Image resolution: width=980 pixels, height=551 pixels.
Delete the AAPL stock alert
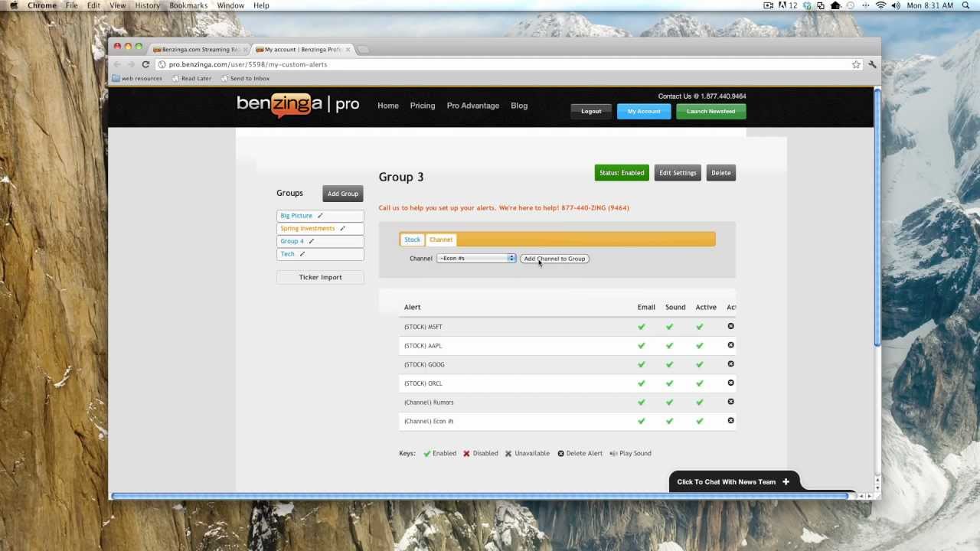pyautogui.click(x=730, y=345)
